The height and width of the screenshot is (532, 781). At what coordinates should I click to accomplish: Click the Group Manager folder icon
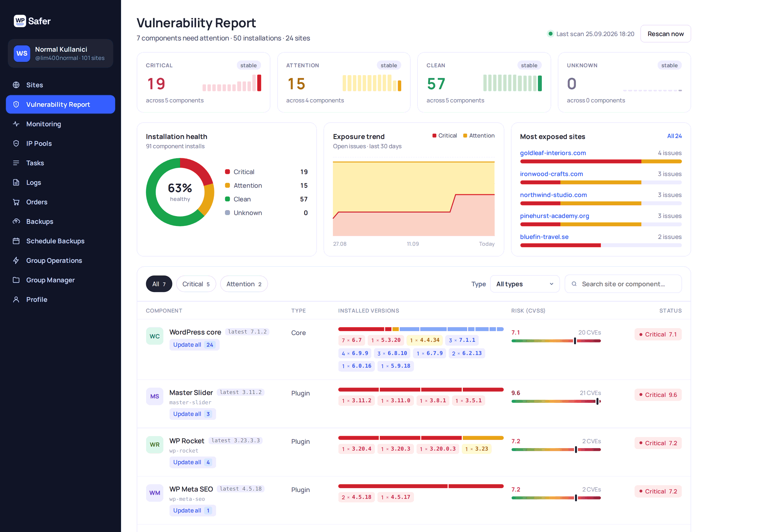(16, 280)
